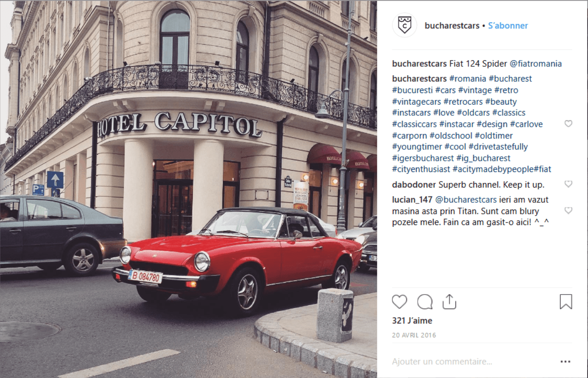
Task: Save the post with the bookmark icon
Action: (566, 302)
